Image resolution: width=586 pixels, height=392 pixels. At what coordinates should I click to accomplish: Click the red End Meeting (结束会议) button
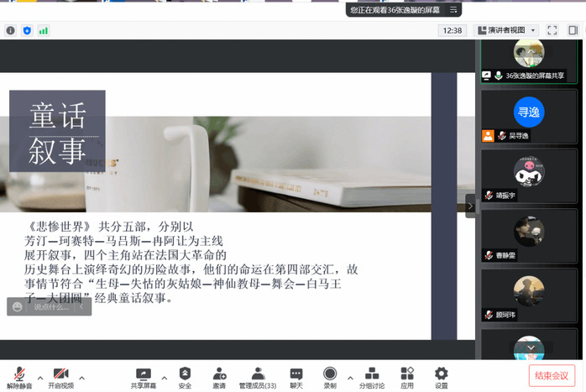pos(552,375)
